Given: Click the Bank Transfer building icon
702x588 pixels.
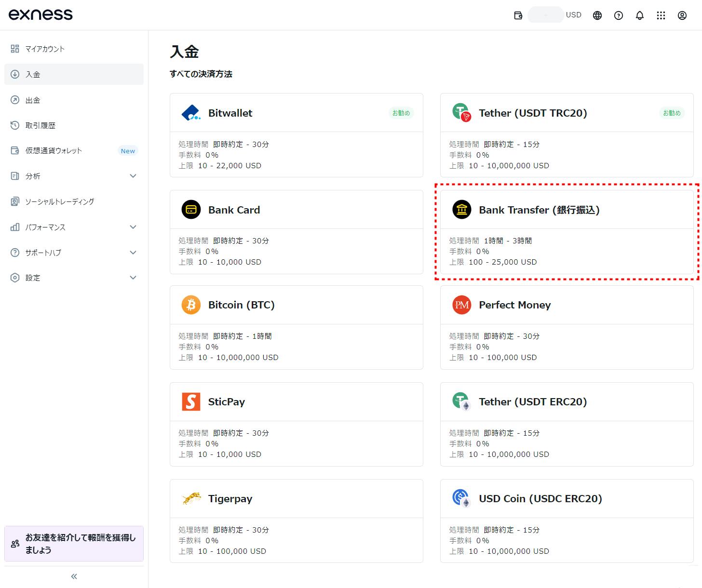Looking at the screenshot, I should point(462,210).
